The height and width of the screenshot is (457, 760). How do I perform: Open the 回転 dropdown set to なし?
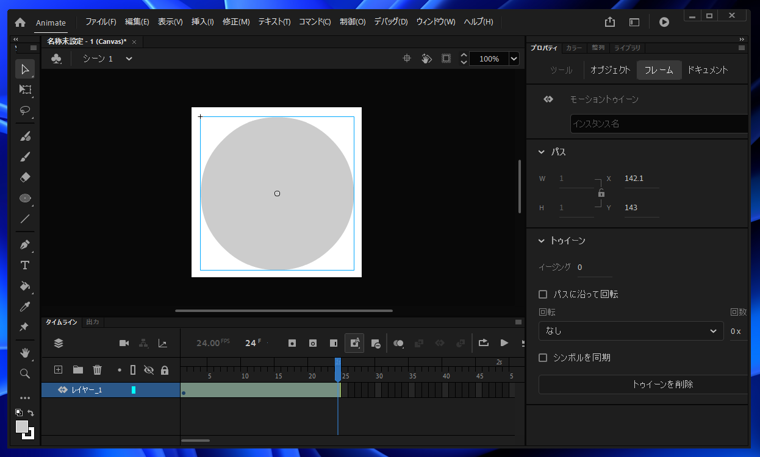[x=630, y=331]
